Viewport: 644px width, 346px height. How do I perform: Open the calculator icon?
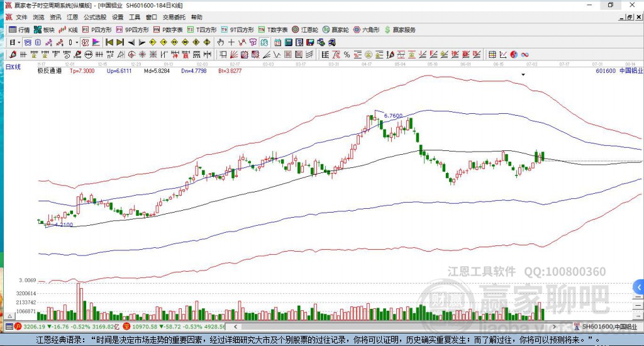pos(288,42)
